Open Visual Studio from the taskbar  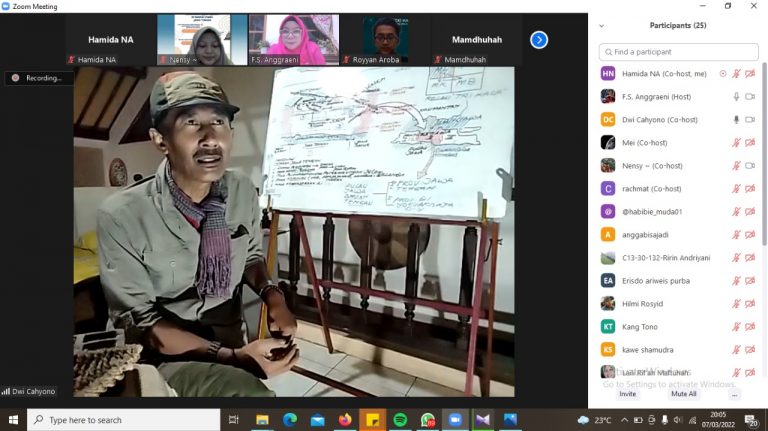482,420
